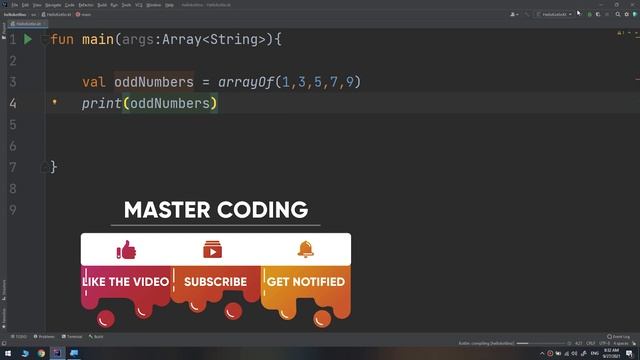Open the View menu
The height and width of the screenshot is (360, 640).
pyautogui.click(x=37, y=5)
